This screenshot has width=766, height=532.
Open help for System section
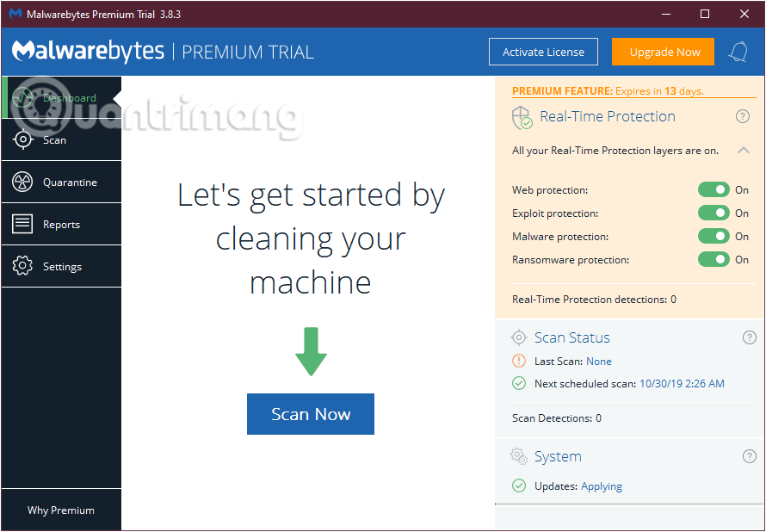pos(749,455)
